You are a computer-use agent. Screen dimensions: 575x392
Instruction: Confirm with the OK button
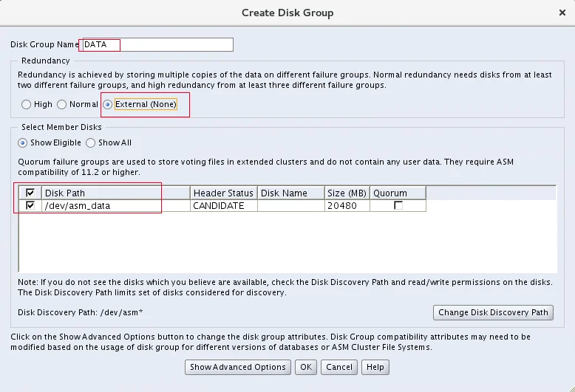306,367
